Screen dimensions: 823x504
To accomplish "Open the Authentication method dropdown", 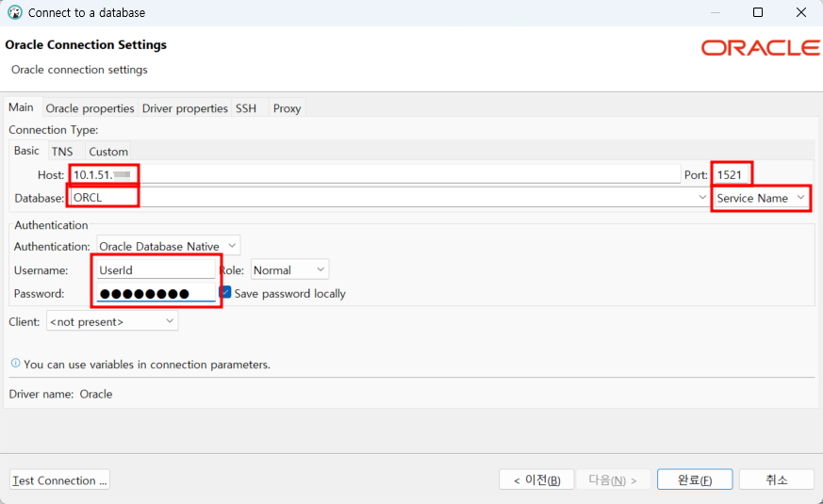I will click(169, 246).
